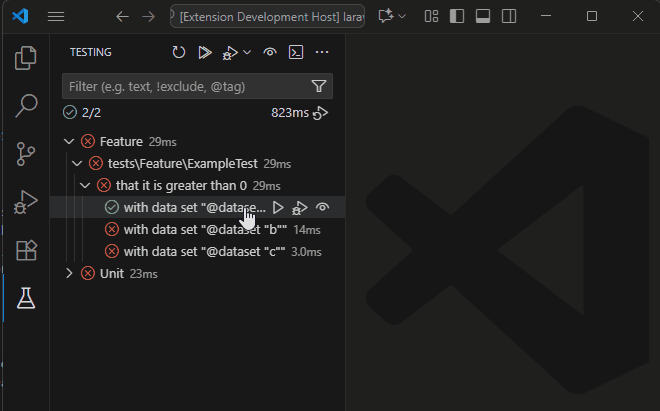Image resolution: width=660 pixels, height=411 pixels.
Task: Collapse the Feature test group
Action: (x=69, y=142)
